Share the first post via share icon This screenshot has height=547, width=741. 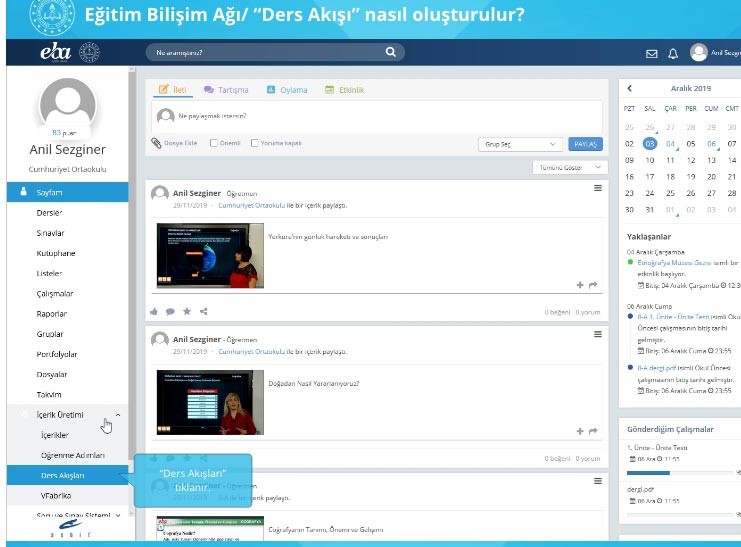point(204,311)
